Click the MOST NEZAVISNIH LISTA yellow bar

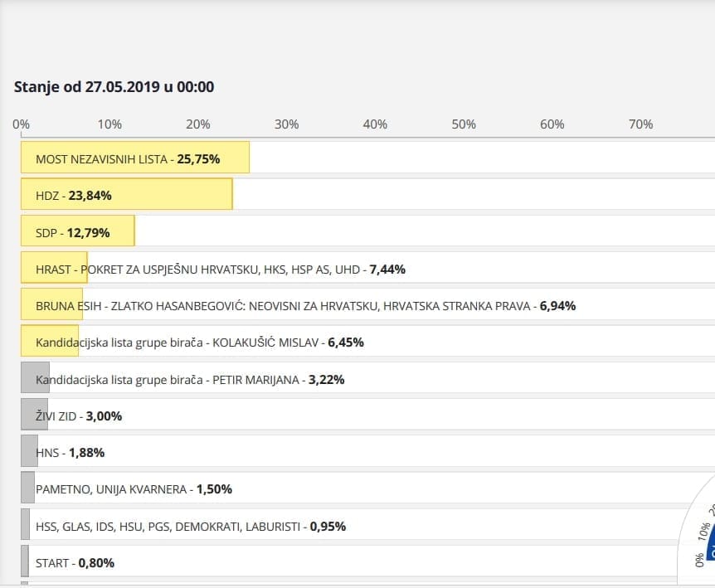coord(135,158)
